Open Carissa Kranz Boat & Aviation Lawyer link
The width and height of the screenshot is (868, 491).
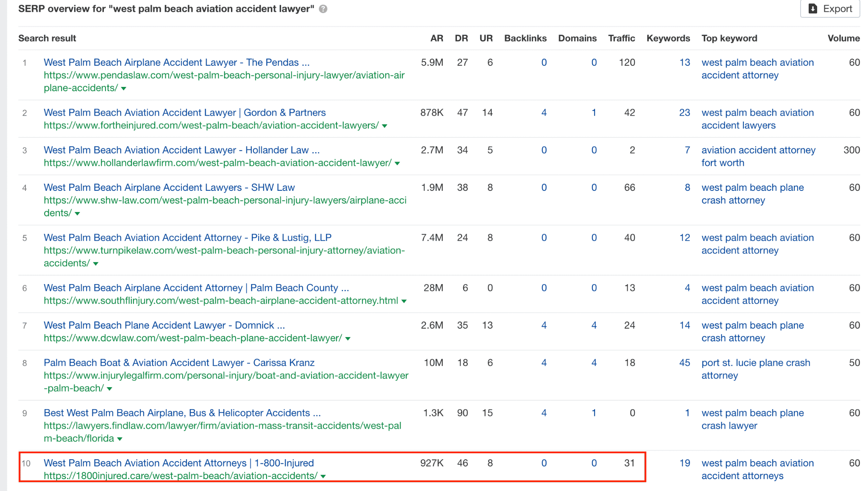[179, 363]
